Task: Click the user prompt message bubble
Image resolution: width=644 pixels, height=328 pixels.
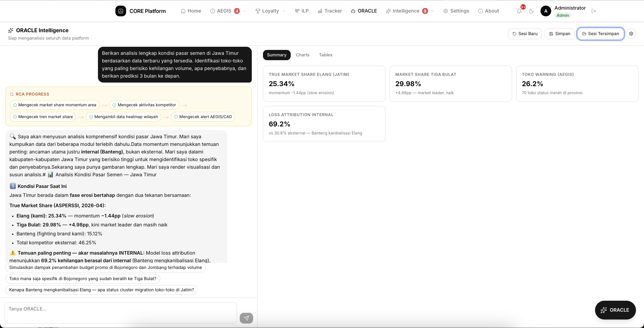Action: [x=175, y=65]
